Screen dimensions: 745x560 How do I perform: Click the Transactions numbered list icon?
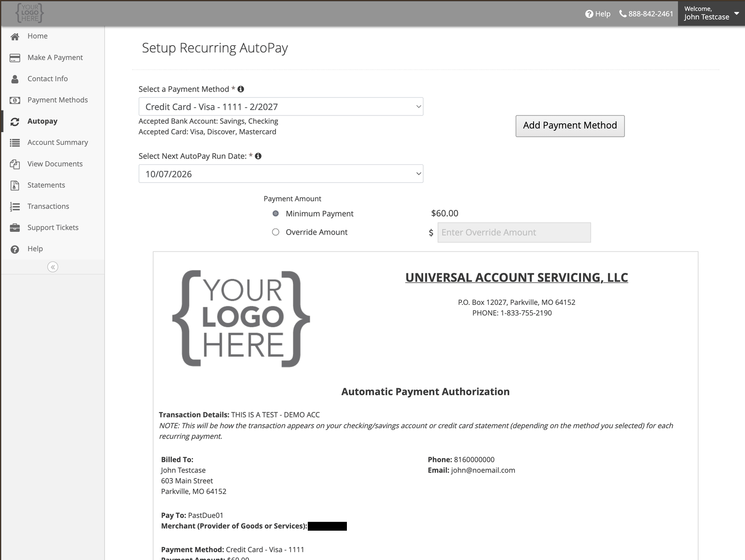click(15, 207)
